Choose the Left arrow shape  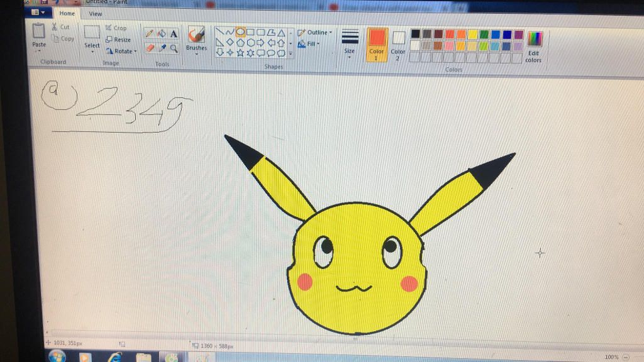271,43
